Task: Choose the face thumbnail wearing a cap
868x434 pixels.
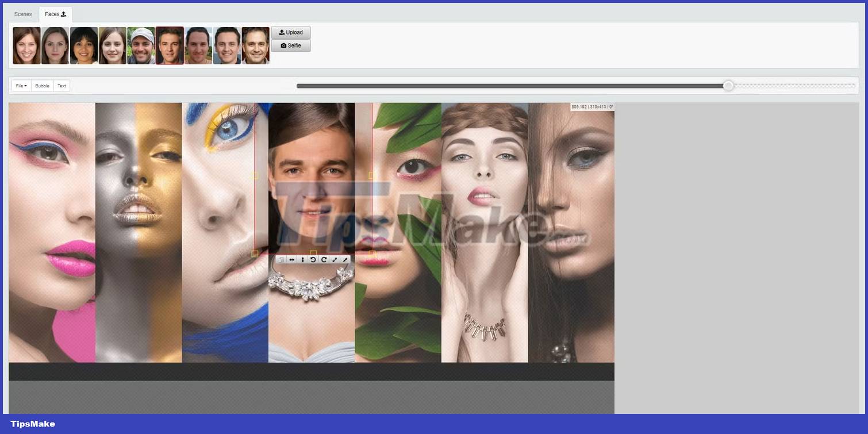Action: 141,45
